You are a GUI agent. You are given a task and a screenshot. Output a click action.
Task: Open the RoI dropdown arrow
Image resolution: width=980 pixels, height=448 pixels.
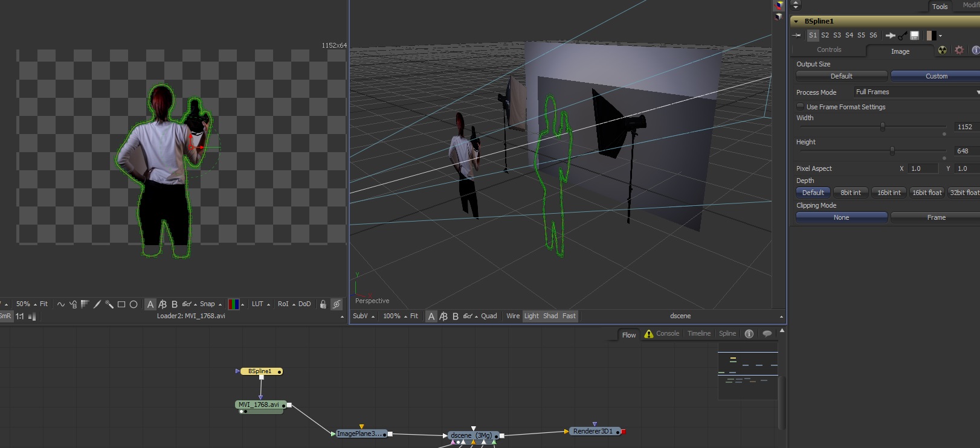coord(294,305)
